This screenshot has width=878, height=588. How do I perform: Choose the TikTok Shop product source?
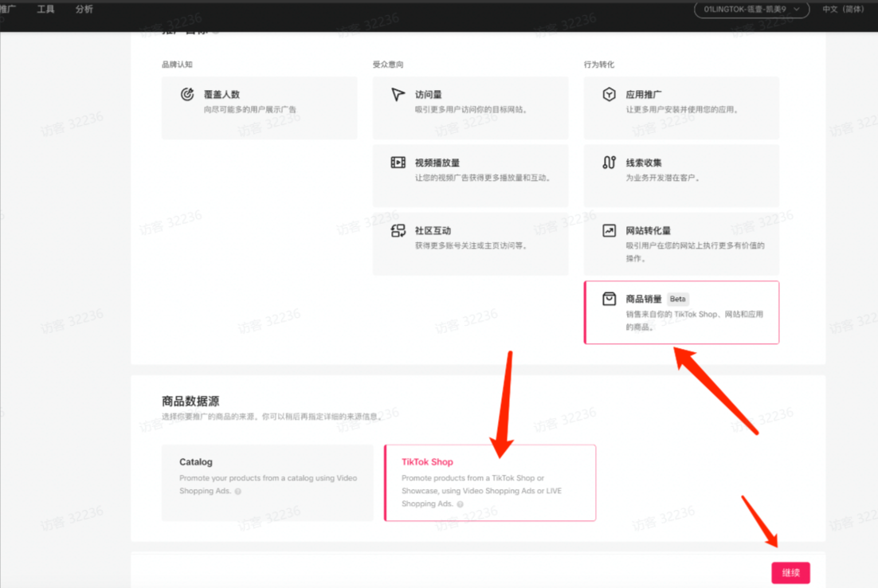(x=489, y=481)
